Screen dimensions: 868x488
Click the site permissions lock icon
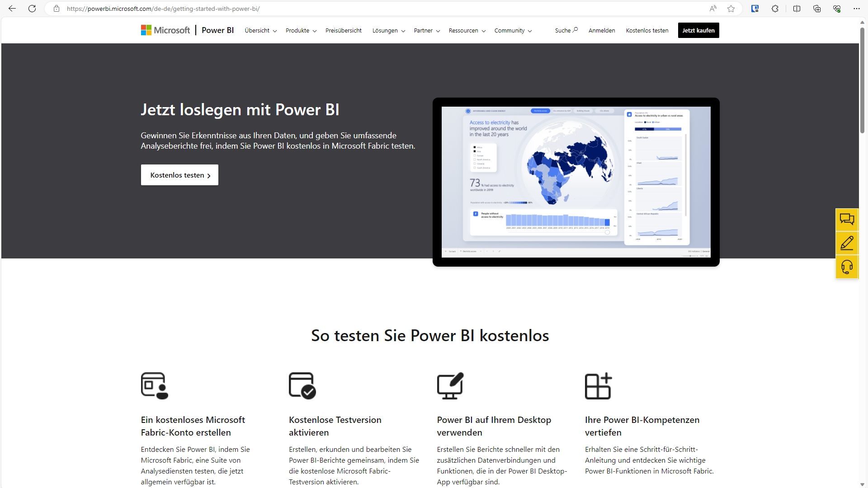[x=56, y=9]
